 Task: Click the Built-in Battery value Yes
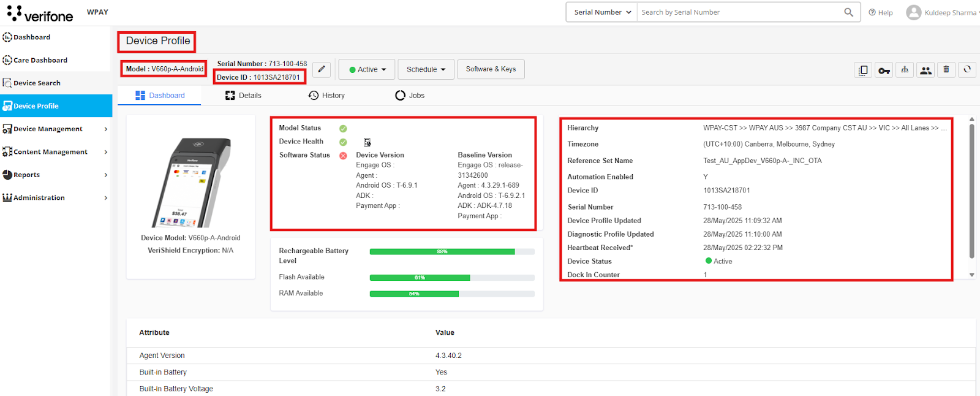441,372
